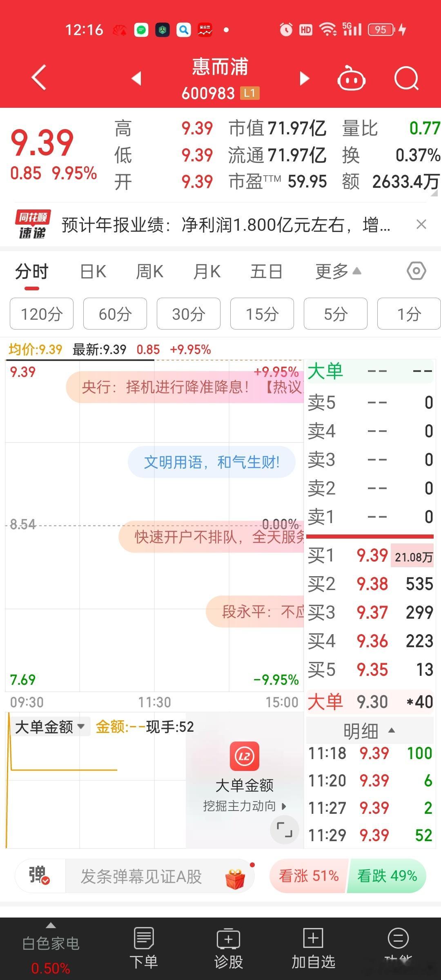Select the 15分 interval button

(262, 314)
